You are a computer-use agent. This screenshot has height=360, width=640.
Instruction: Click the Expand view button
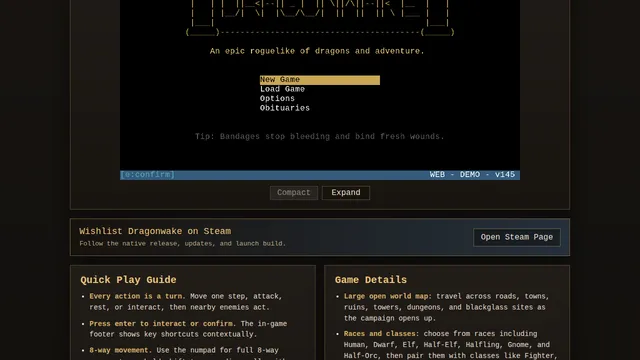(x=346, y=193)
